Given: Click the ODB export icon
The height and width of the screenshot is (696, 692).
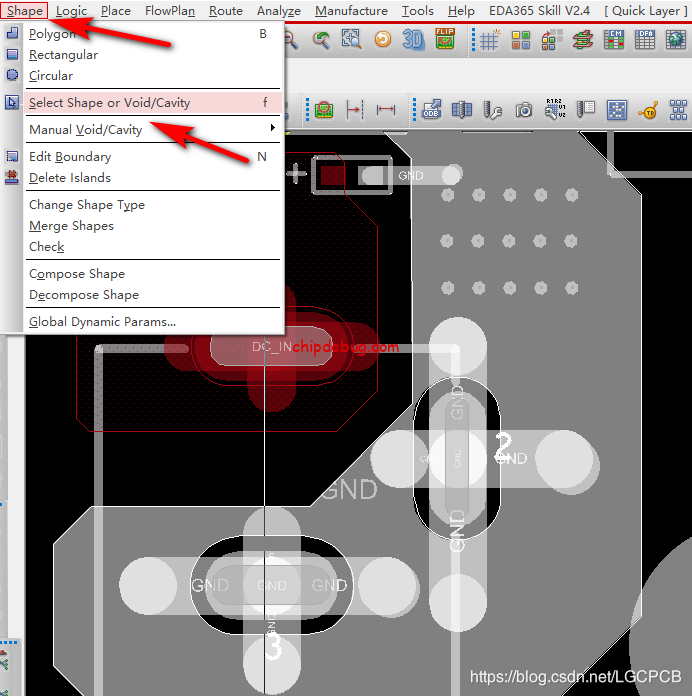Looking at the screenshot, I should coord(431,110).
